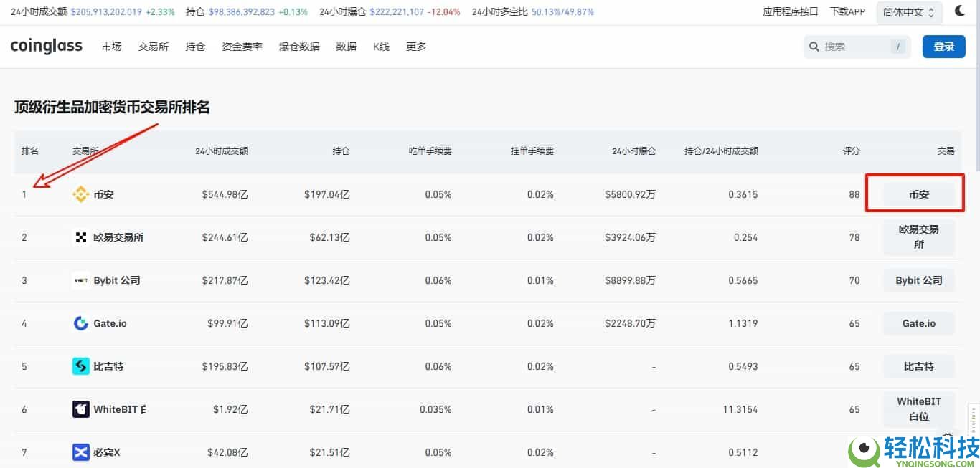This screenshot has height=468, width=980.
Task: Select the 爆仓数据 menu item
Action: click(x=298, y=46)
